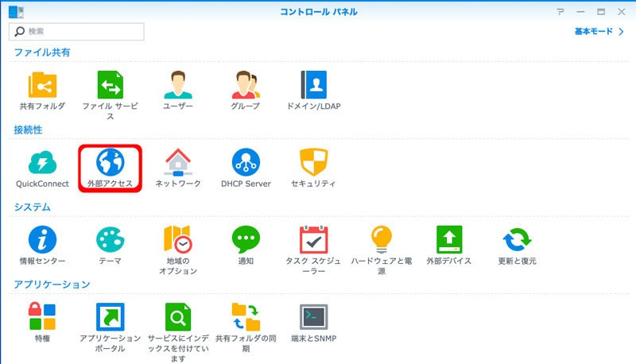The width and height of the screenshot is (636, 364).
Task: Open 外部デバイス external devices
Action: [449, 239]
